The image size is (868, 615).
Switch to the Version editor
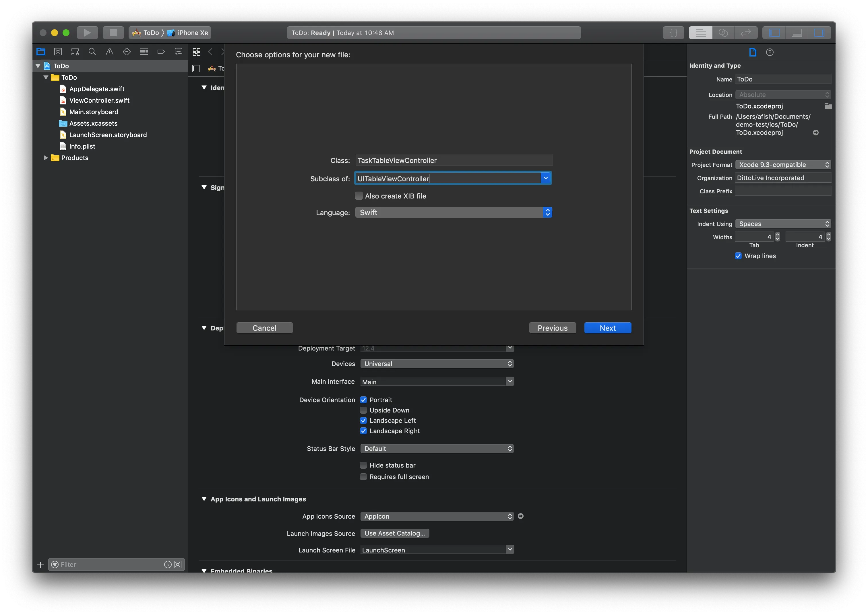click(x=746, y=33)
